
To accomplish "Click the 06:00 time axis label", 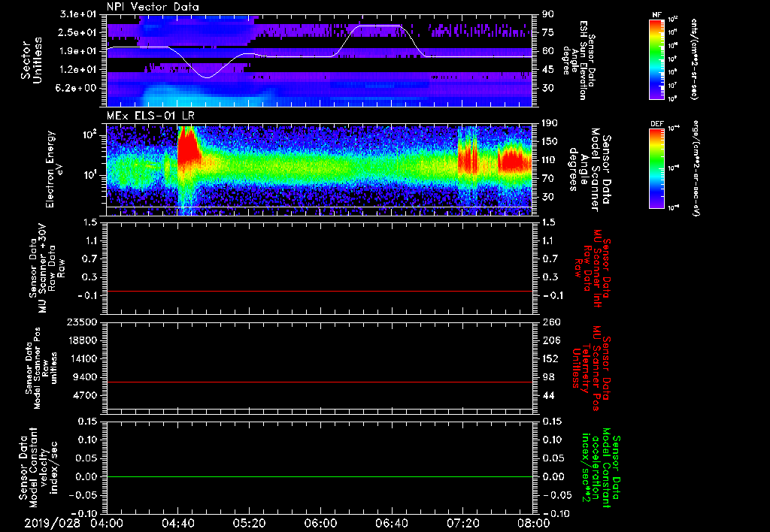I will (320, 523).
